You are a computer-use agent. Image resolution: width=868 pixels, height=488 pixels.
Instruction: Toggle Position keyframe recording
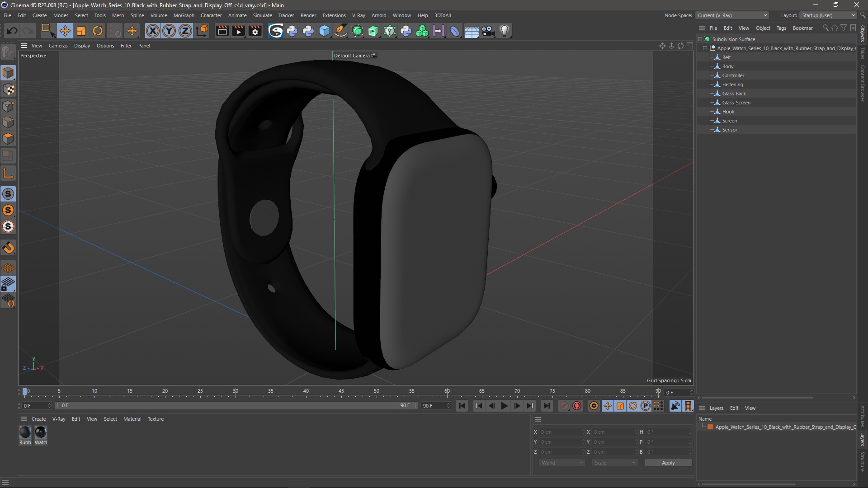click(607, 406)
